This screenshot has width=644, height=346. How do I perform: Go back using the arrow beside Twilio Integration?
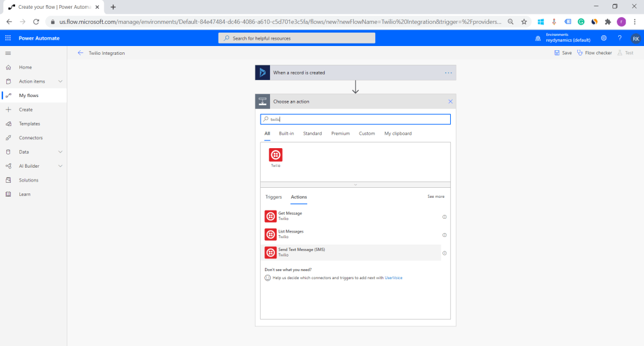(80, 53)
